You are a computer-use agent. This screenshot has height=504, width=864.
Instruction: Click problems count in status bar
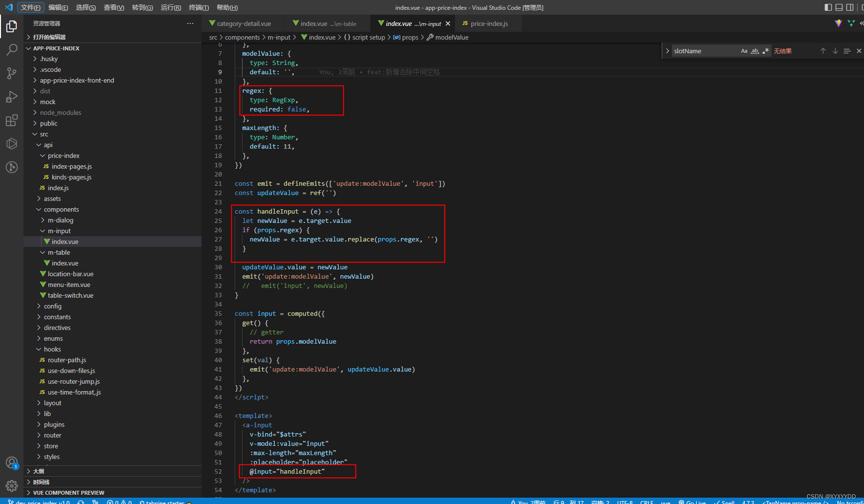point(119,502)
